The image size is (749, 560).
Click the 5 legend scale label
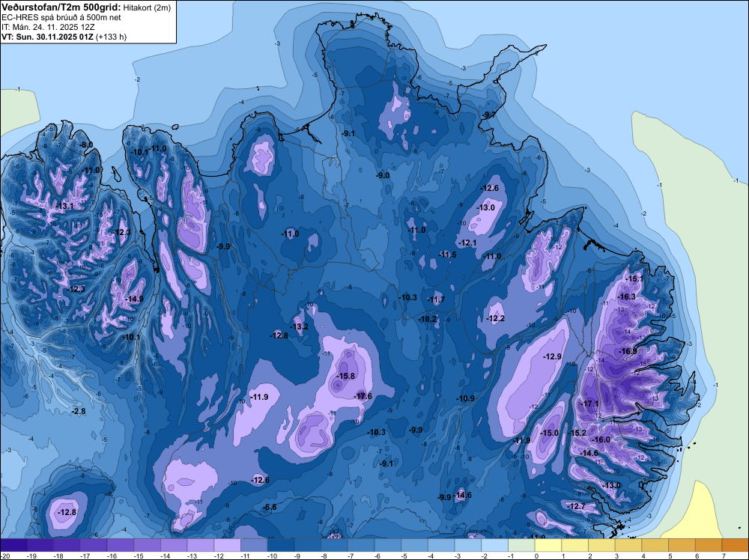coord(670,556)
